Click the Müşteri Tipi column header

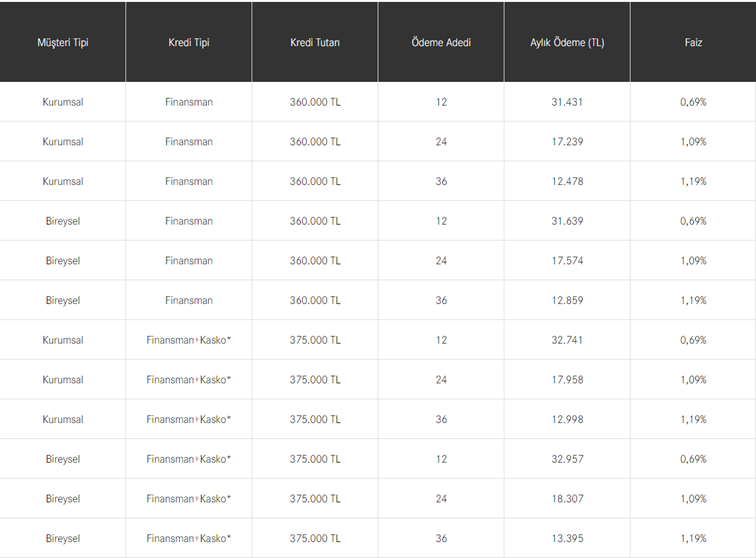point(62,43)
